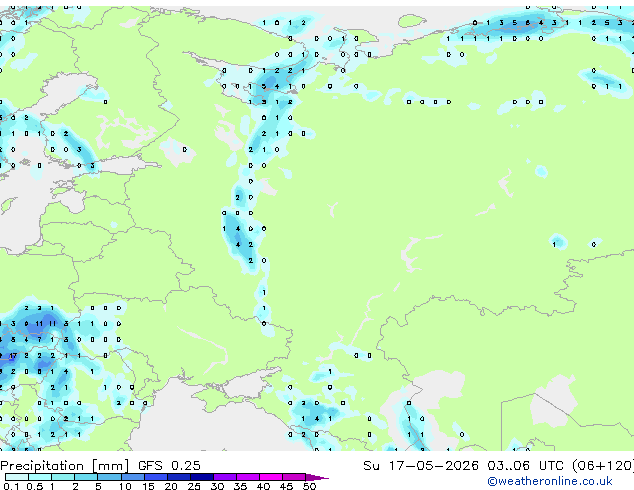Select the bright pink swatch between 40 and 45
Screen dimensions: 634x490
pos(271,477)
